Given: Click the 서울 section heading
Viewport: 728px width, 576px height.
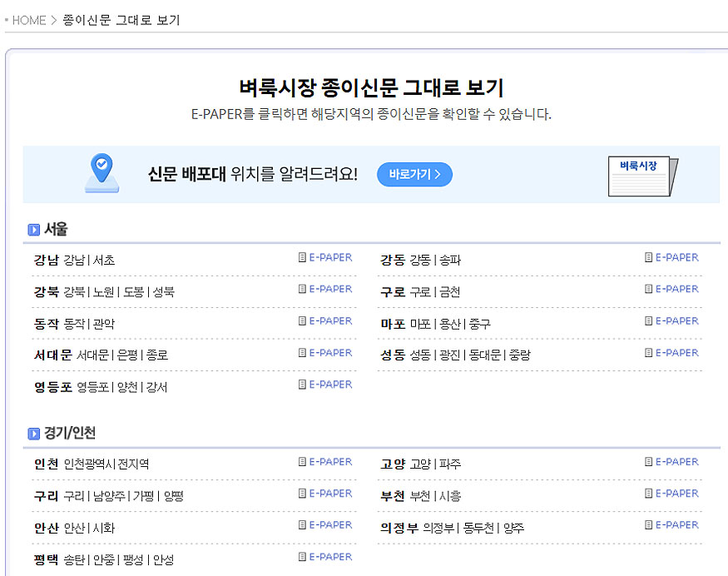Looking at the screenshot, I should [x=56, y=229].
